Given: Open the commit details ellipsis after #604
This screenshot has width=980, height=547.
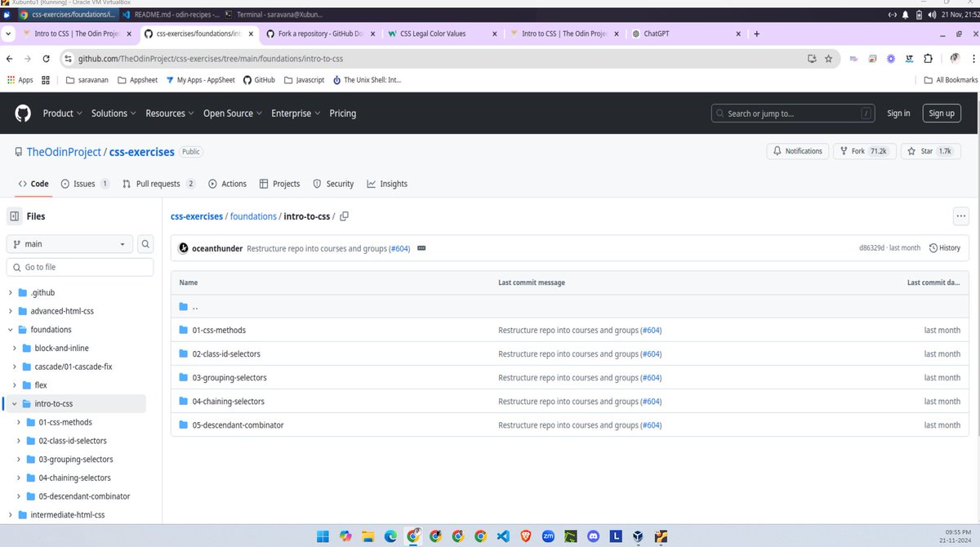Looking at the screenshot, I should tap(421, 248).
